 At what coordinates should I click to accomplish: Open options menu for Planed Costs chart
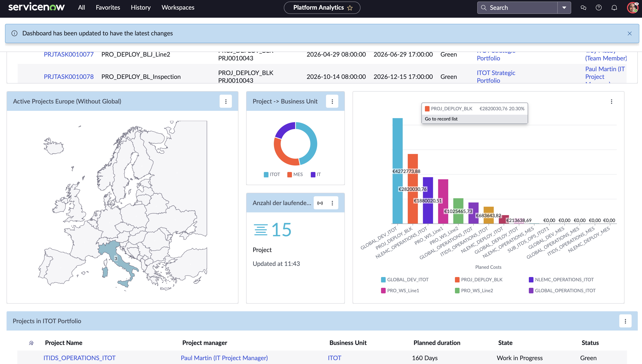coord(612,102)
